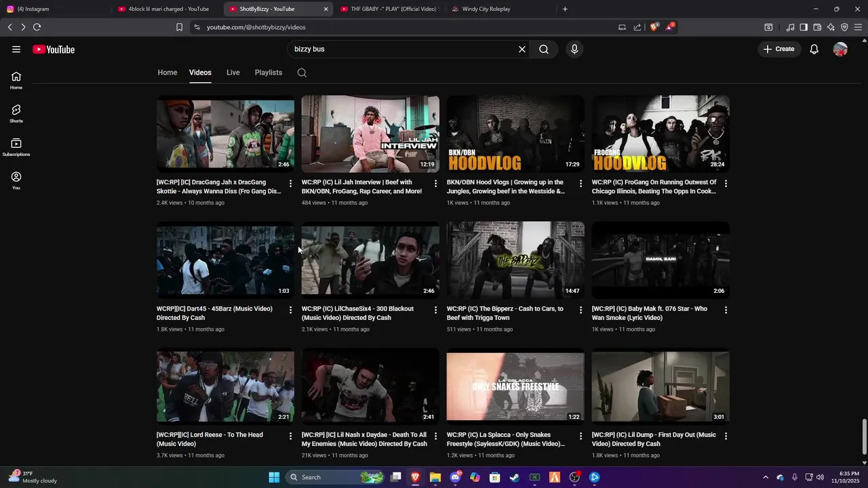This screenshot has width=868, height=488.
Task: Open options for BKN/OBN Hood Vlogs video
Action: (580, 184)
